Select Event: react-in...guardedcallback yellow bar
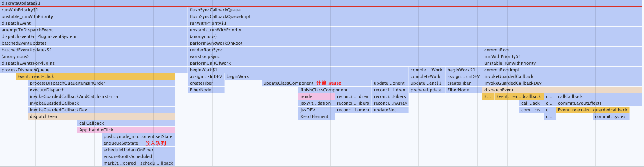644x167 pixels. pos(593,110)
